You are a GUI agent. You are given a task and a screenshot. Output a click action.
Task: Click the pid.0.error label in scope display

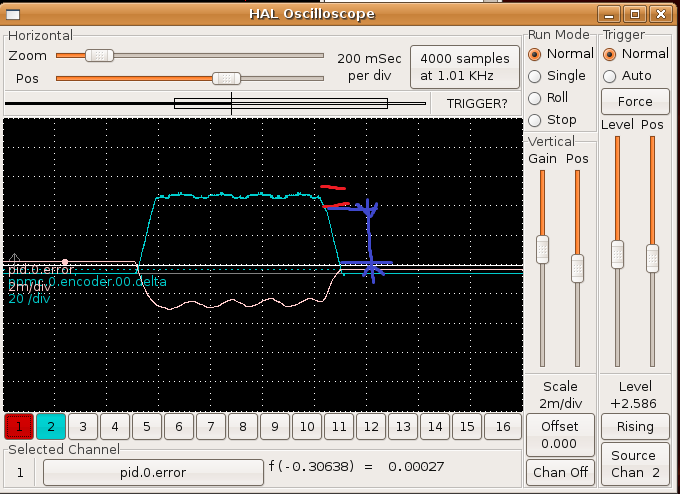tap(41, 270)
